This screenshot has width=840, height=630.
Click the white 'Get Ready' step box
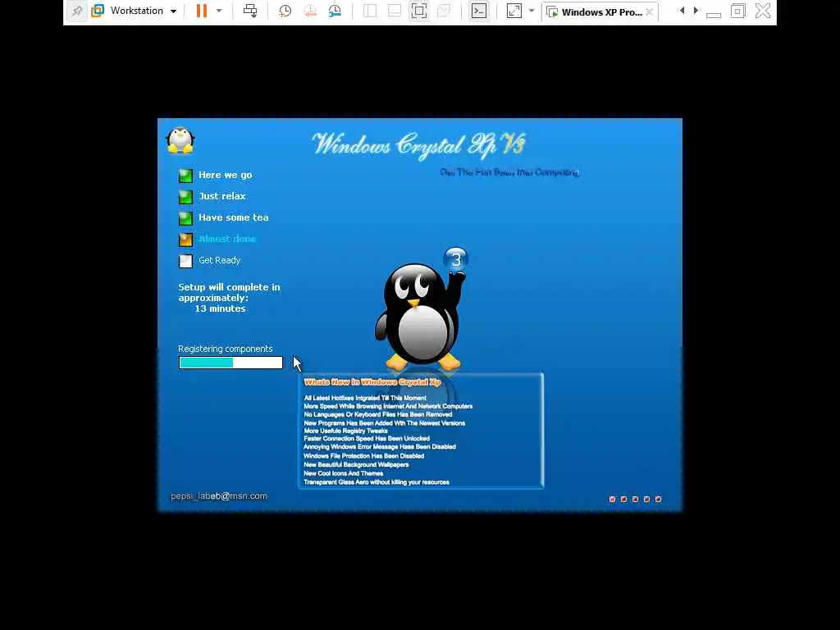185,261
